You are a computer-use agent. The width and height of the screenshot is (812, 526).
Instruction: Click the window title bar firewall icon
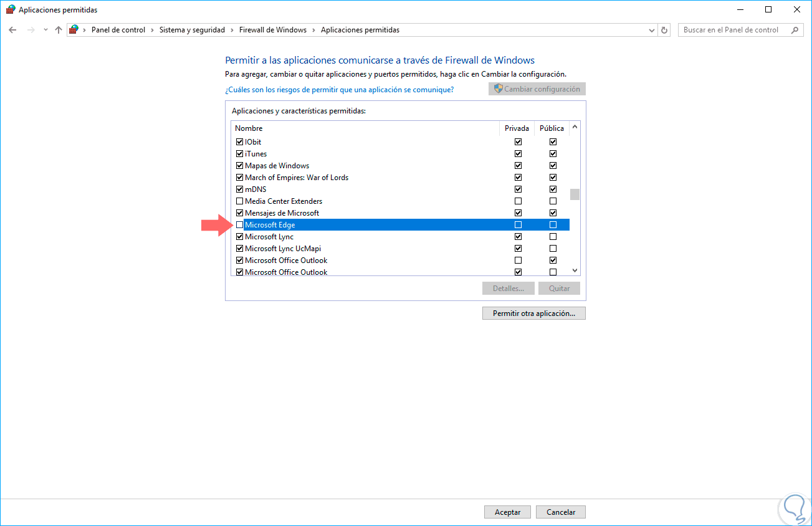click(x=11, y=10)
